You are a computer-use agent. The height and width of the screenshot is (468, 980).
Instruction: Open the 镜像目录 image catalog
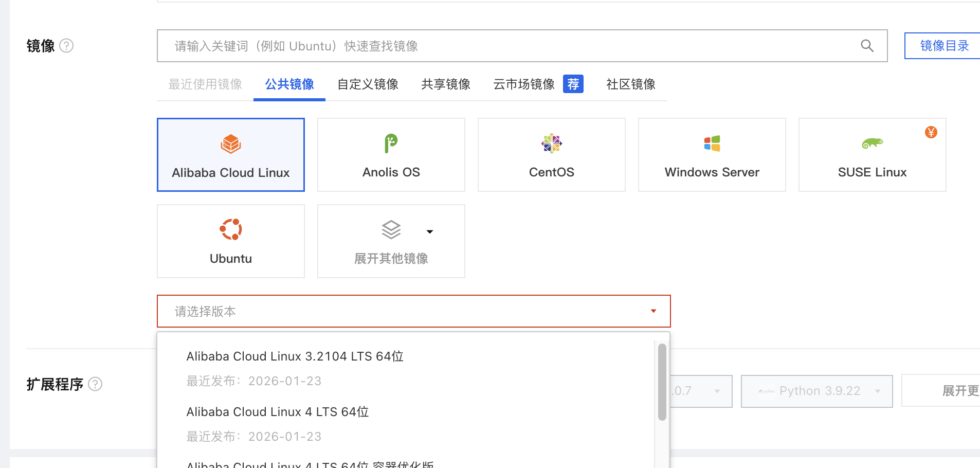tap(942, 46)
